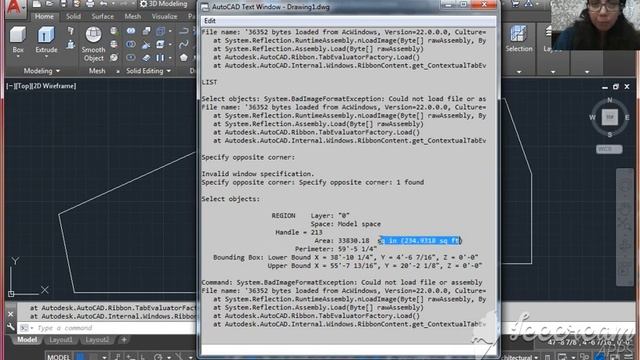Viewport: 640px width, 360px height.
Task: Switch to the Layout2 tab
Action: click(97, 340)
